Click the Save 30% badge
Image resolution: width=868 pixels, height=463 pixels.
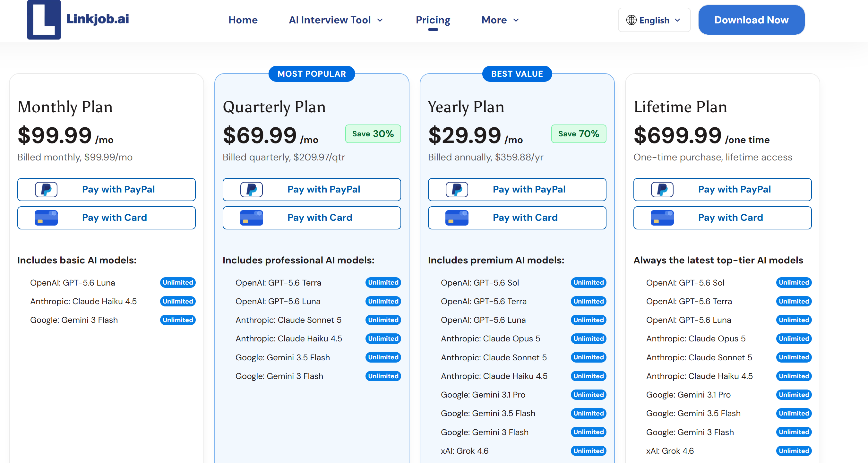pos(373,134)
